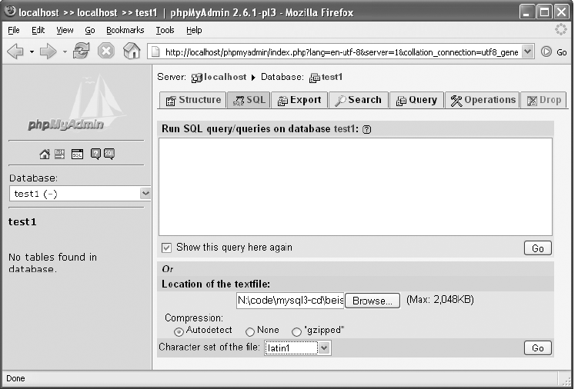
Task: Click the round Go icon beside address bar
Action: [x=546, y=52]
